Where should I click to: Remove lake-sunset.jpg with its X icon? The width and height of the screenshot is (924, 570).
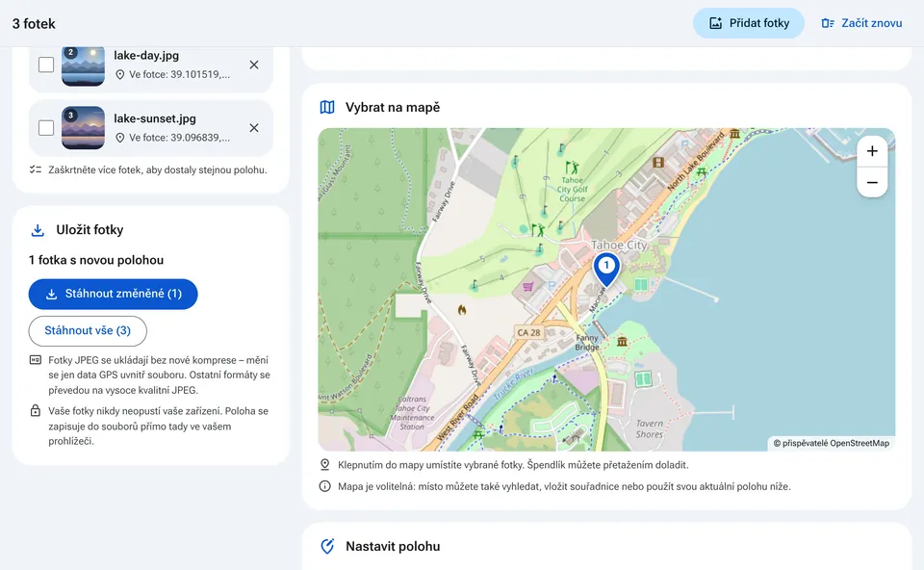click(254, 128)
